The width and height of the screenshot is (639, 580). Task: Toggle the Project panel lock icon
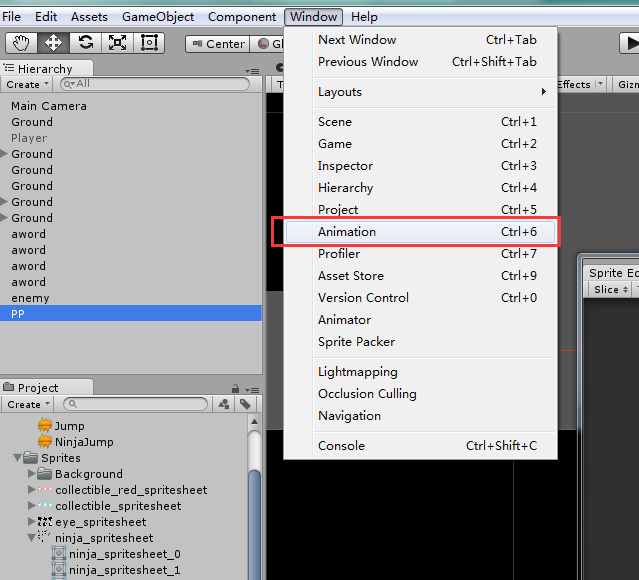(x=235, y=388)
